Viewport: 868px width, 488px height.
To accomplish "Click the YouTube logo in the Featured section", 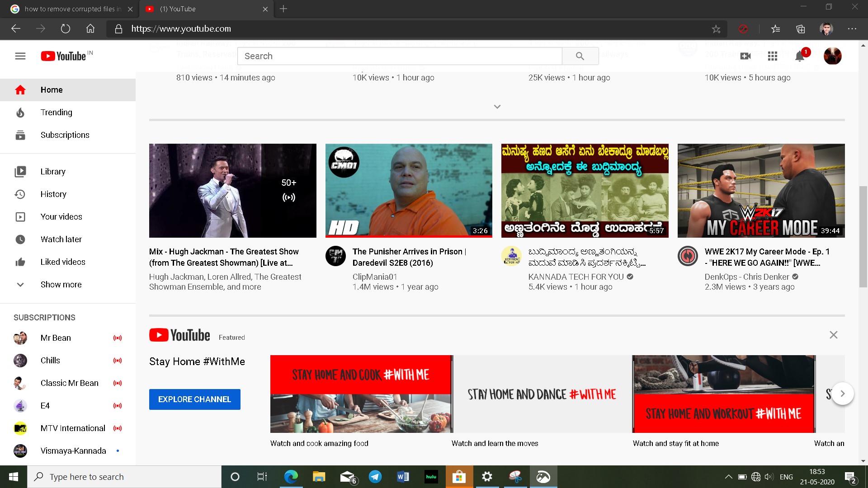I will click(179, 335).
